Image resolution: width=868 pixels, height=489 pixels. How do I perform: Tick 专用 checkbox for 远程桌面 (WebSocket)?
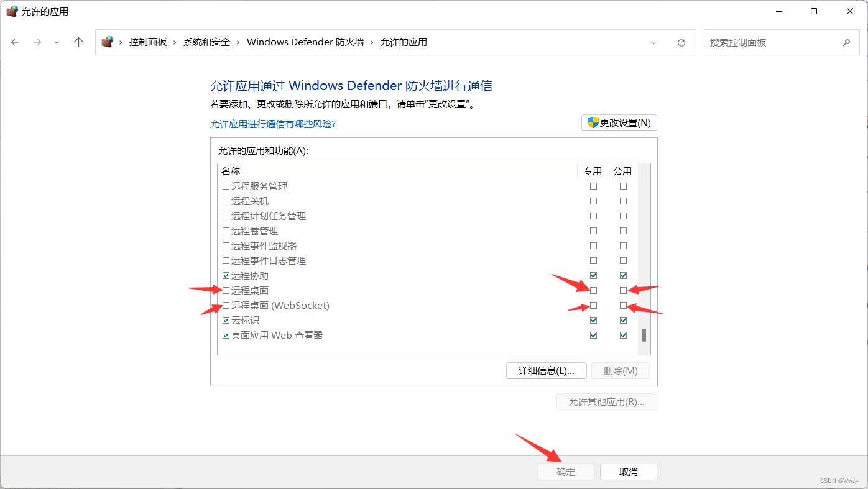[593, 305]
